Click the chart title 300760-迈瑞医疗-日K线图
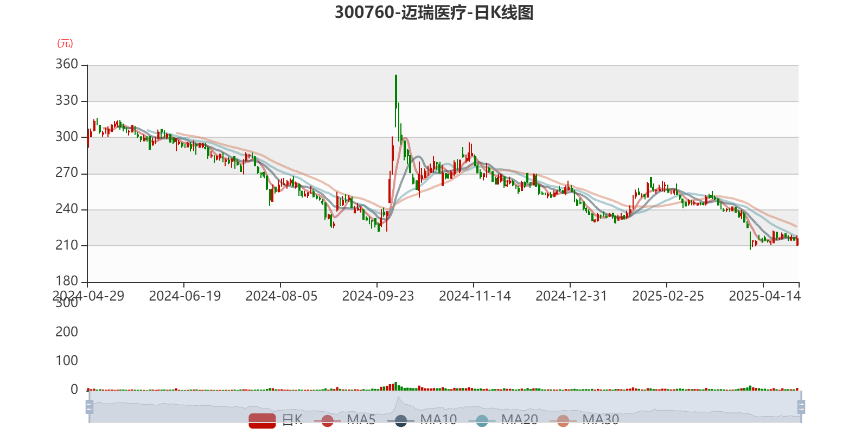 click(x=434, y=12)
